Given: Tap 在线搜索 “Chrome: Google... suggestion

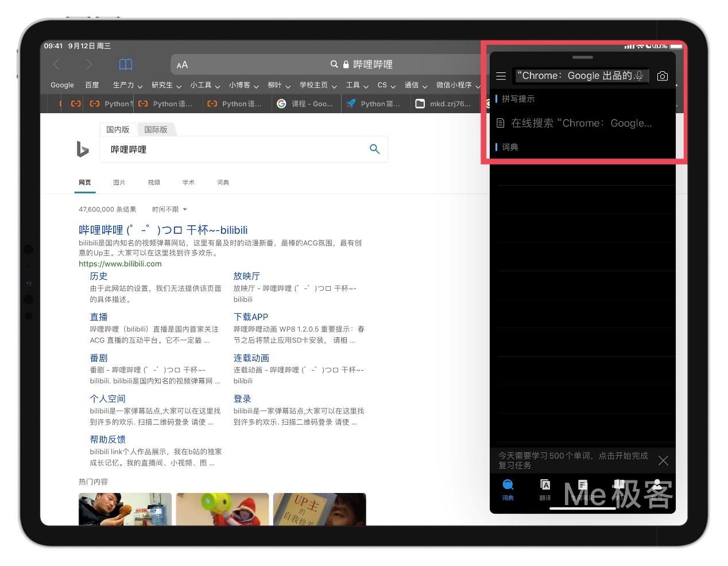Looking at the screenshot, I should click(x=581, y=123).
